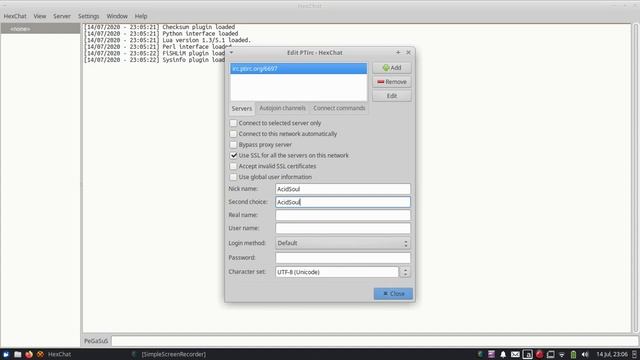The image size is (640, 360).
Task: Click the battery status tray icon
Action: (x=573, y=354)
